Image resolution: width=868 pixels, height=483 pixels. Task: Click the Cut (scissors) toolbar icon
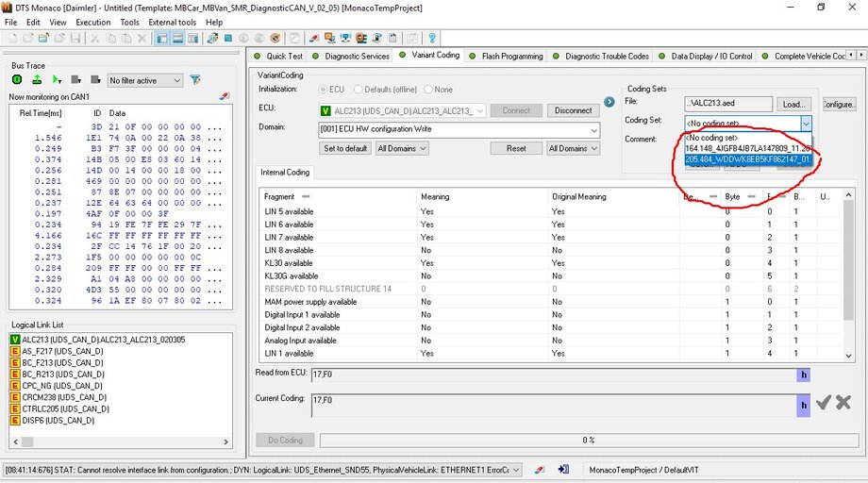94,38
